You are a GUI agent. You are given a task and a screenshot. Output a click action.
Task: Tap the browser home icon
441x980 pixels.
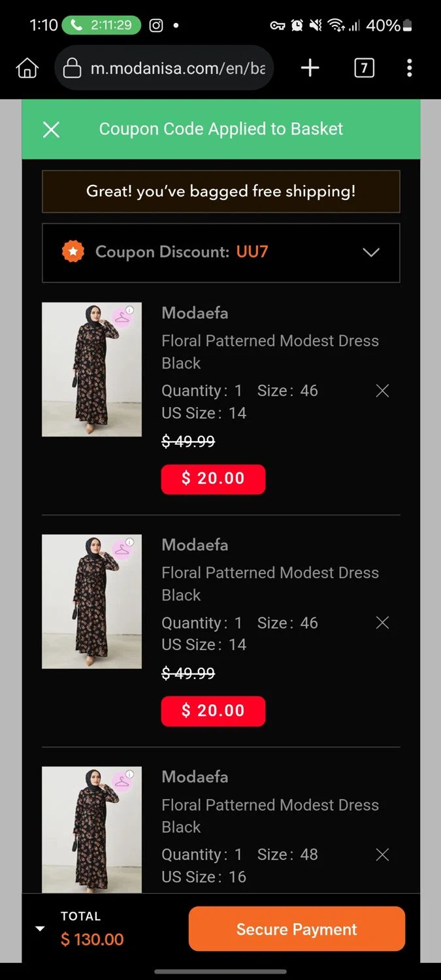[x=27, y=68]
